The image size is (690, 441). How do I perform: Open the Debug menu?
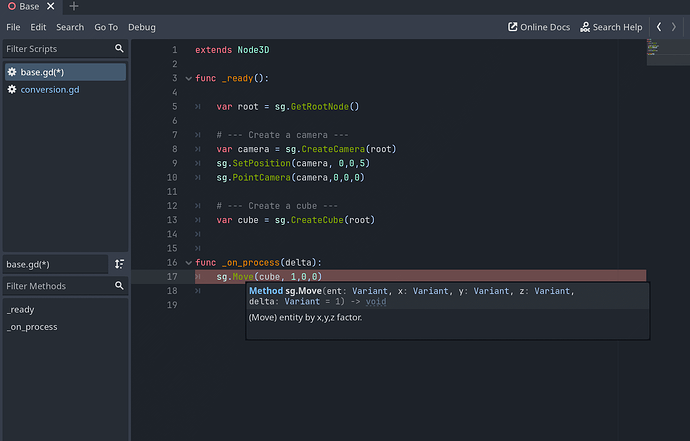click(x=142, y=27)
